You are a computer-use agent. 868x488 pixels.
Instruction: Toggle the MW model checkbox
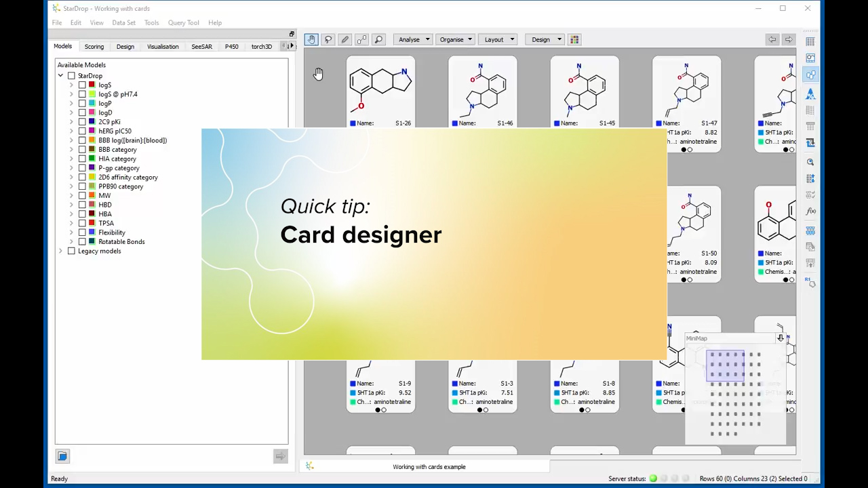click(x=83, y=195)
